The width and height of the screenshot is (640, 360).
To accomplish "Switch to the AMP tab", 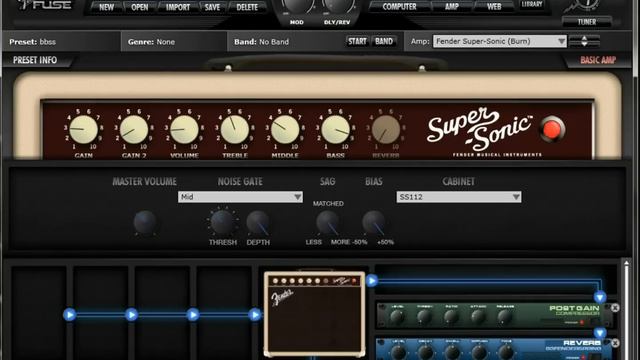I will click(x=451, y=7).
